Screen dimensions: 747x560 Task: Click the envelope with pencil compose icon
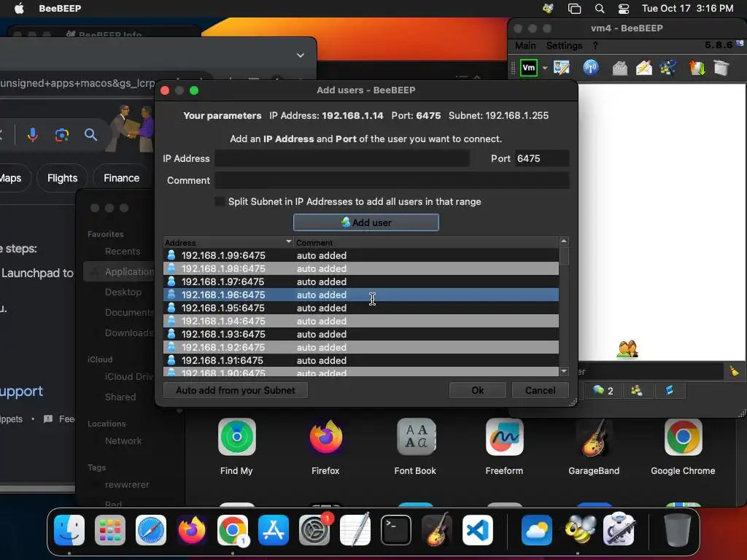click(644, 68)
